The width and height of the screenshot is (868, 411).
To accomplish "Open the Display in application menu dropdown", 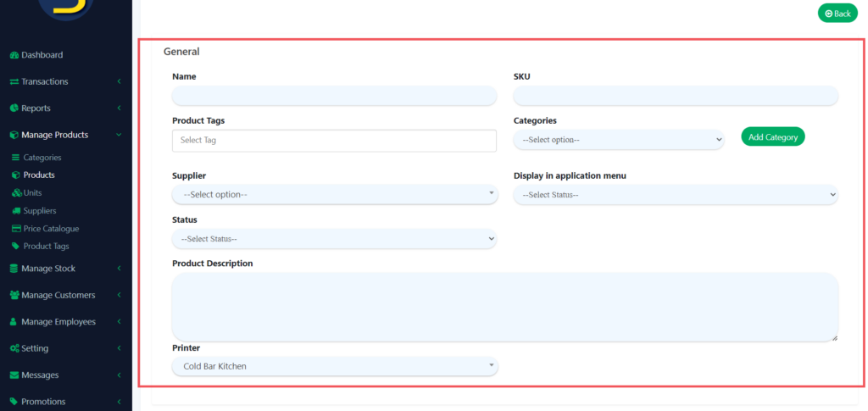I will click(x=675, y=195).
